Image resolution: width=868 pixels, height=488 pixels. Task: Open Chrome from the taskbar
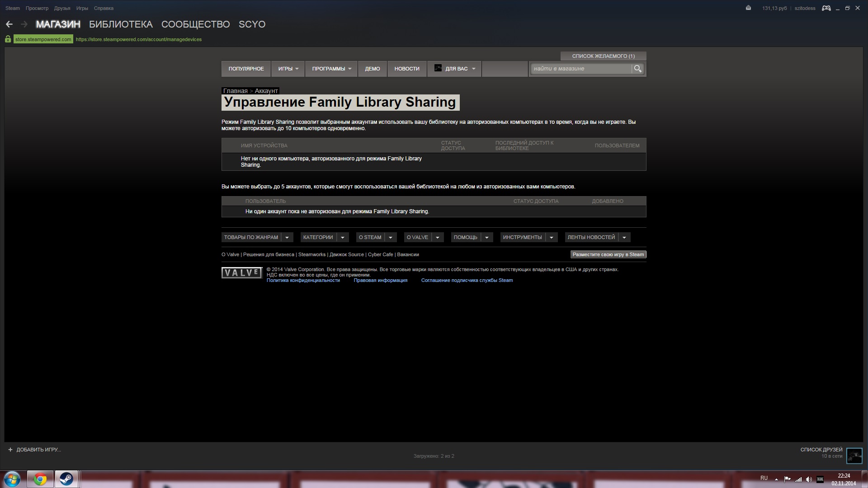pos(40,479)
